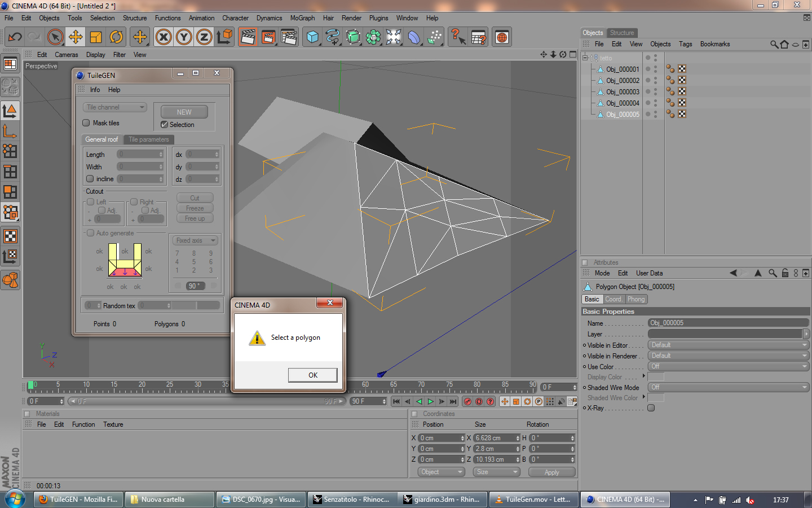Screen dimensions: 812x508
Task: Toggle the Y axis lock
Action: (184, 37)
